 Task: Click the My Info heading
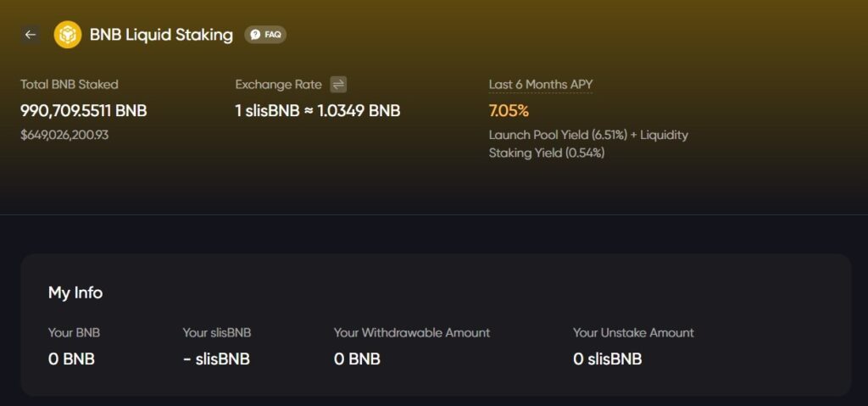75,292
